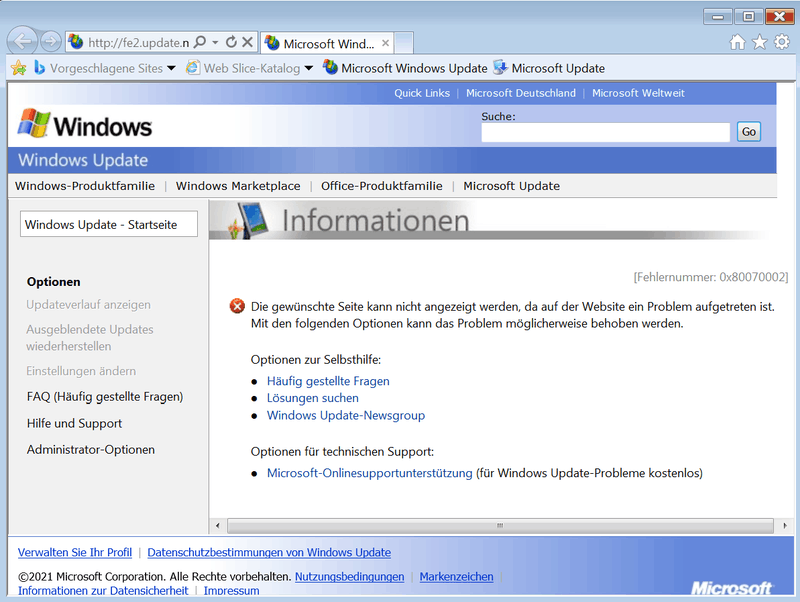
Task: Open Häufig gestellte Fragen self-help link
Action: click(x=328, y=381)
